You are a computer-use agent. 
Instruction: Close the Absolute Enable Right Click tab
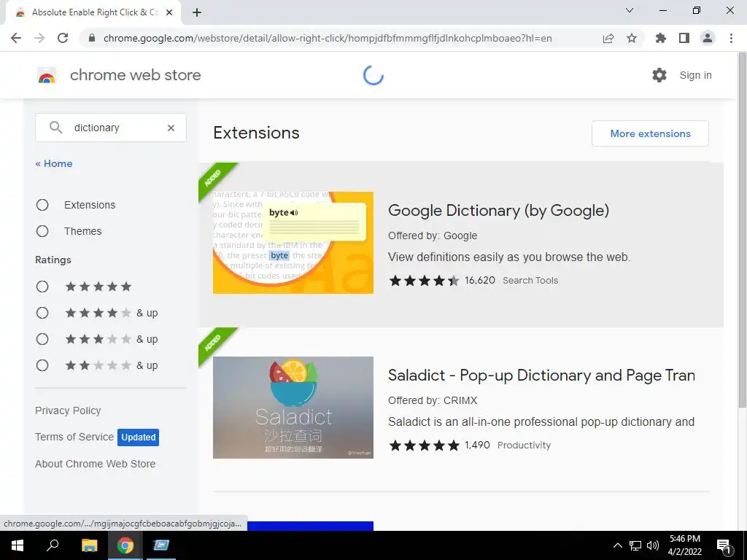click(x=169, y=13)
